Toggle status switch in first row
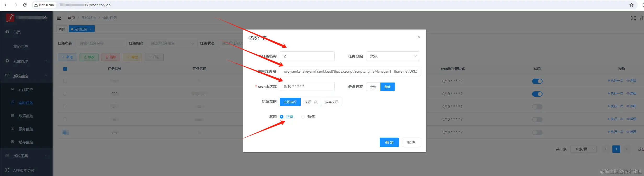 click(537, 81)
